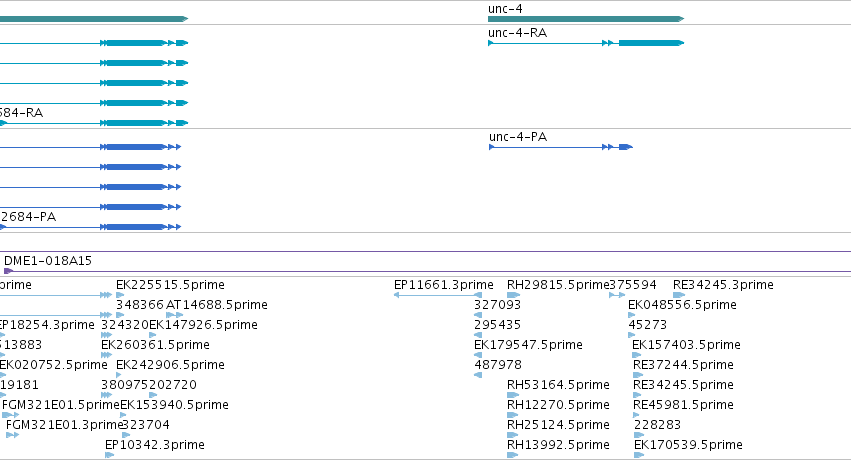Click the unc-4 gene bar
Image resolution: width=851 pixels, height=460 pixels.
click(586, 19)
